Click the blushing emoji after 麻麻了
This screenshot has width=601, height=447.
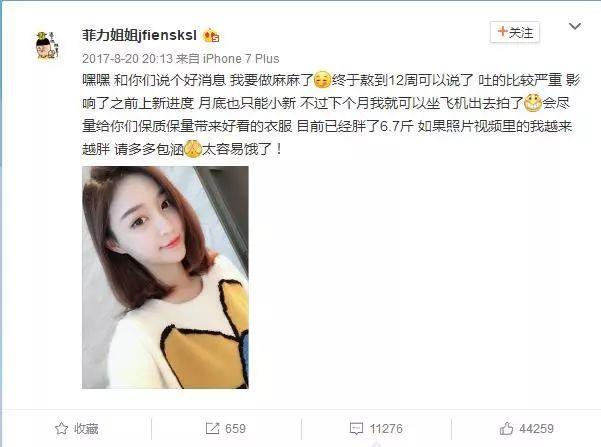pos(322,80)
